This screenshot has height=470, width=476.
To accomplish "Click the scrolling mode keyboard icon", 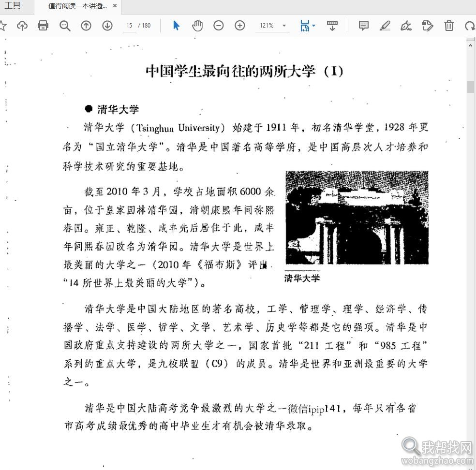I will pos(332,26).
